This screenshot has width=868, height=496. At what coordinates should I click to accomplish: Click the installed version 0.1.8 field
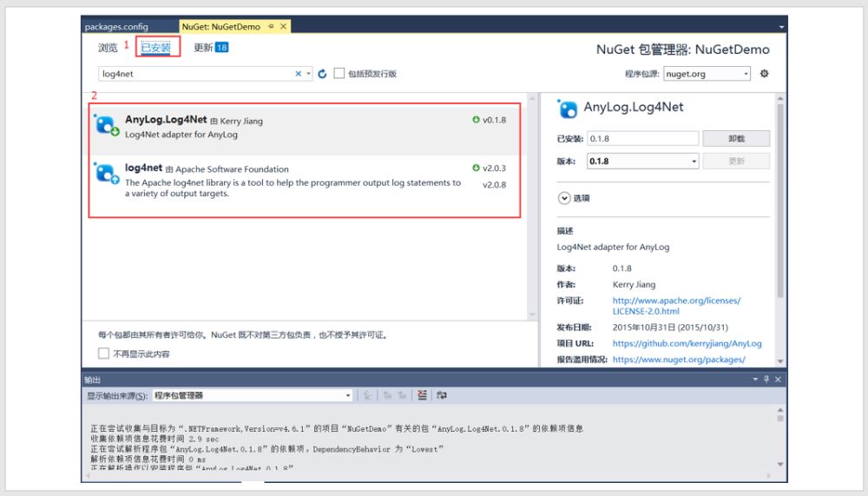coord(642,138)
